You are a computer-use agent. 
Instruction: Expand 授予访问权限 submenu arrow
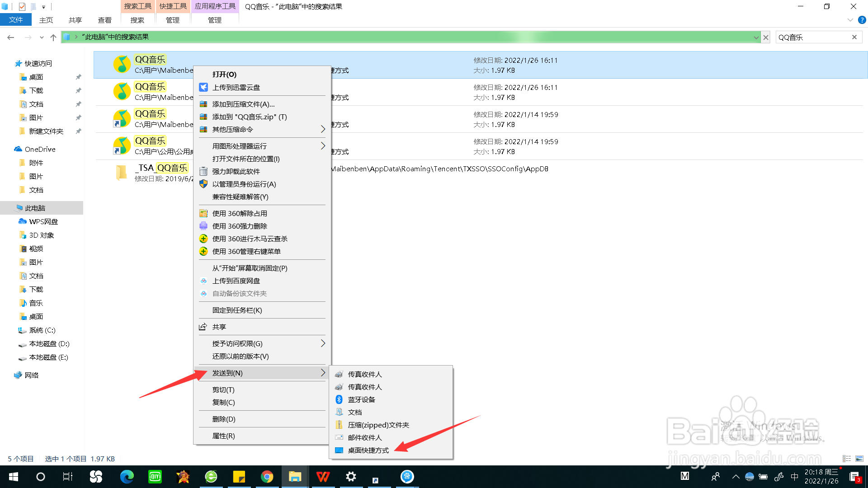tap(323, 343)
